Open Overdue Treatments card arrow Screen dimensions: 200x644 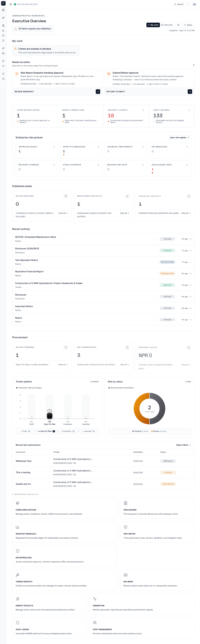coord(143,147)
